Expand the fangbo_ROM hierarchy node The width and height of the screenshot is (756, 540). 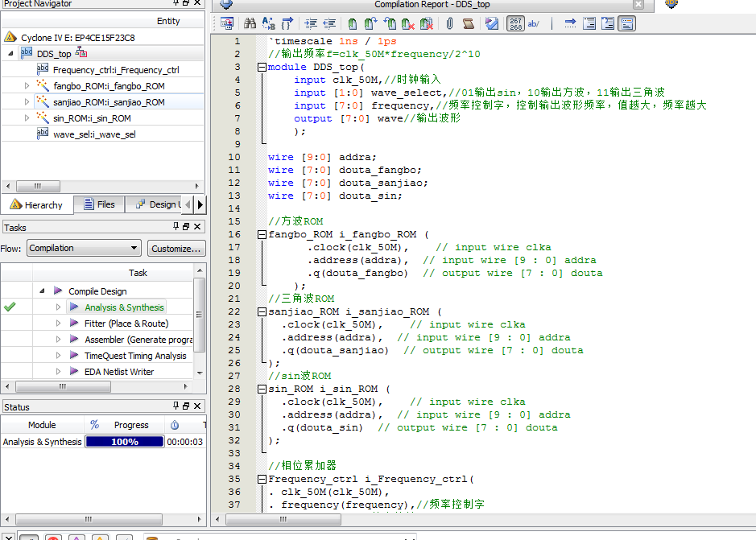[x=27, y=86]
